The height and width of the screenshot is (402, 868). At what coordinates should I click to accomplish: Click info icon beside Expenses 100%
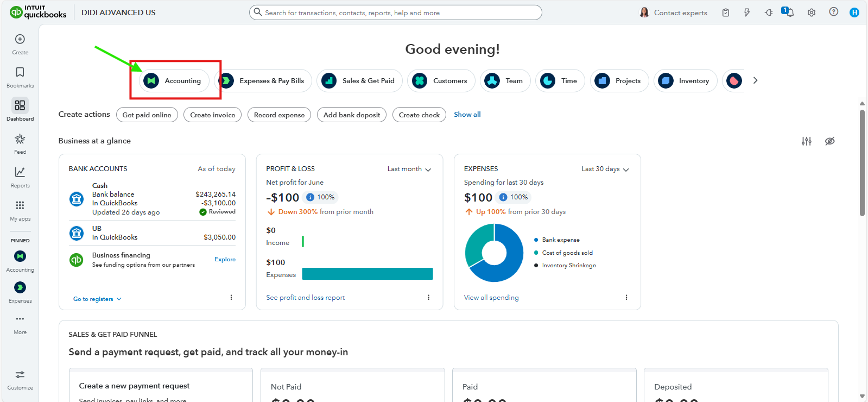(x=503, y=197)
